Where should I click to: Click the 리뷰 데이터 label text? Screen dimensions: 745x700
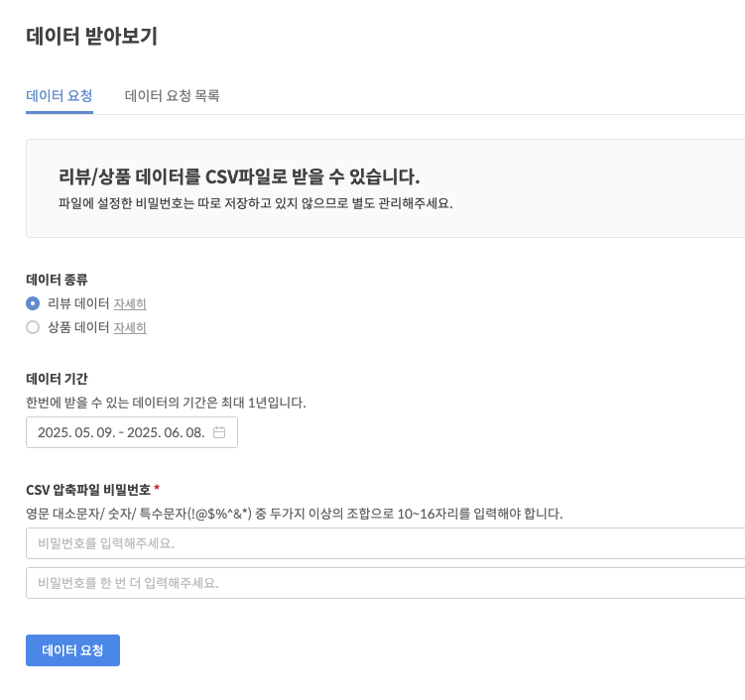pyautogui.click(x=78, y=303)
